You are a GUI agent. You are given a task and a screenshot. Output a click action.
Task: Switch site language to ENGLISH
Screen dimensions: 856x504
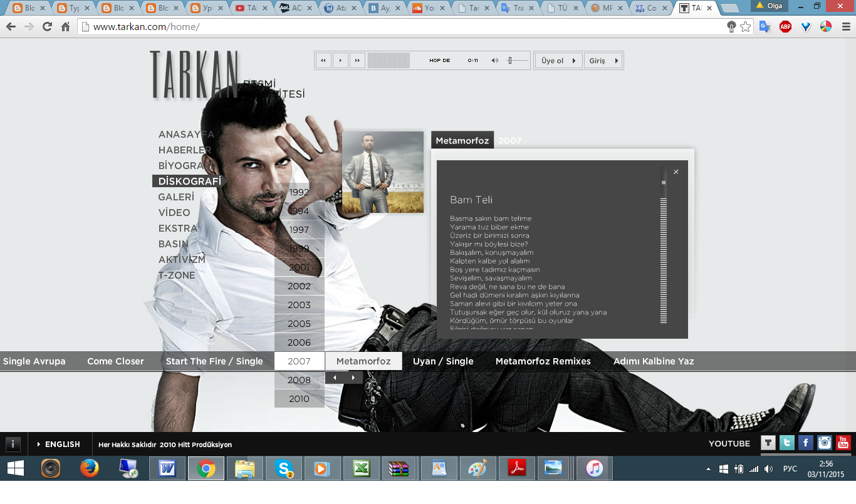59,445
